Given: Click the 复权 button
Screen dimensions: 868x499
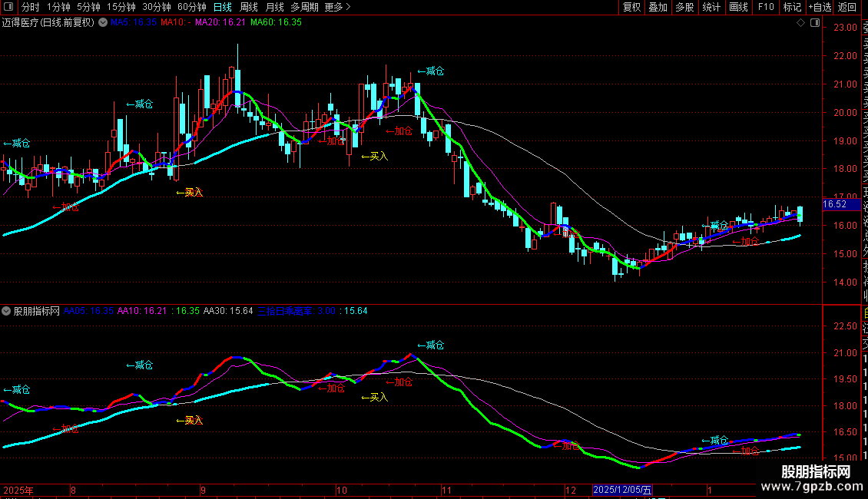Looking at the screenshot, I should pyautogui.click(x=631, y=7).
